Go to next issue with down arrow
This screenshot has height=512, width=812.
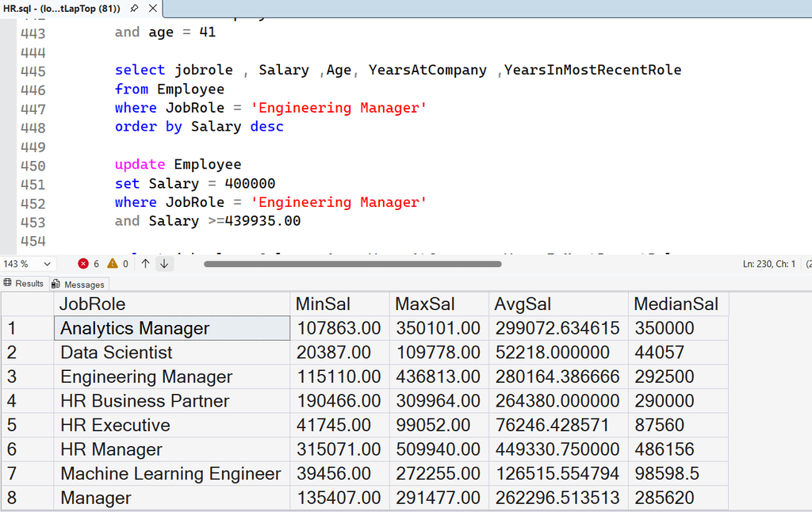(x=164, y=263)
